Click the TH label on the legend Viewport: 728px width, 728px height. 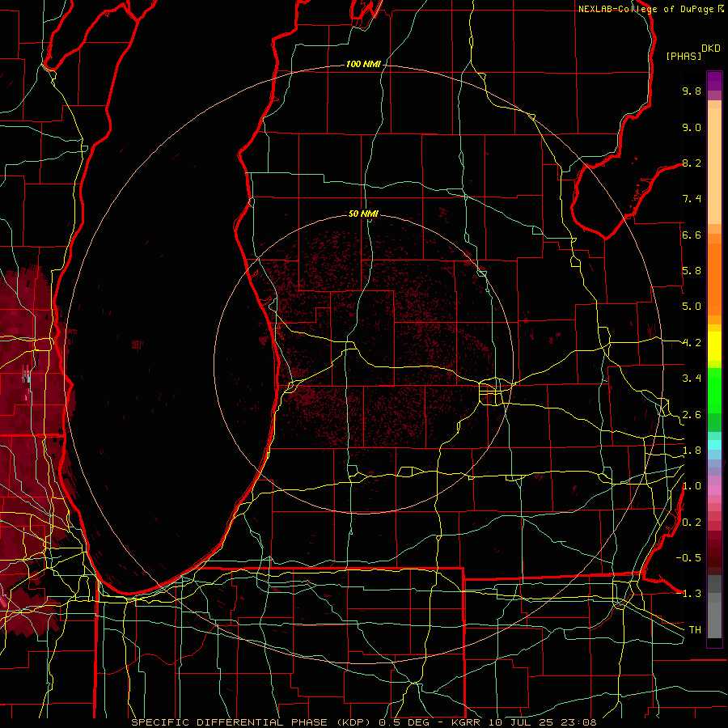coord(695,630)
